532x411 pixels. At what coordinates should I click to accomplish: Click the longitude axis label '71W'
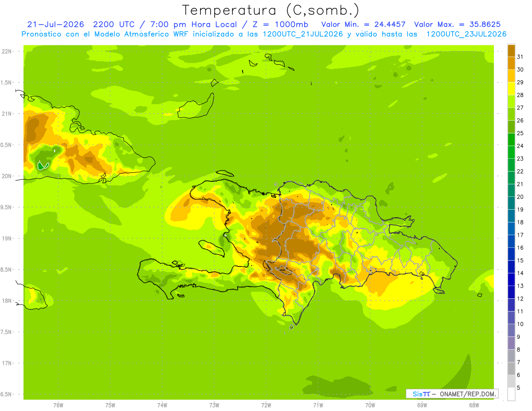(318, 405)
